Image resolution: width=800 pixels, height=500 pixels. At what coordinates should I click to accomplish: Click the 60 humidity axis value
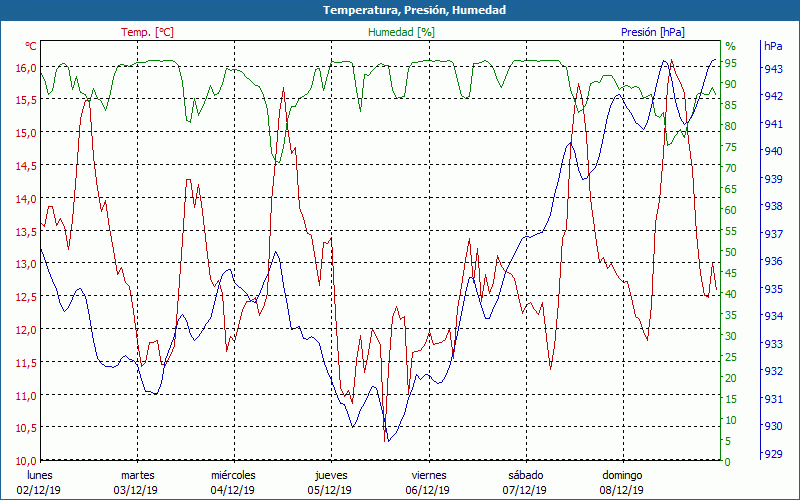pos(731,210)
